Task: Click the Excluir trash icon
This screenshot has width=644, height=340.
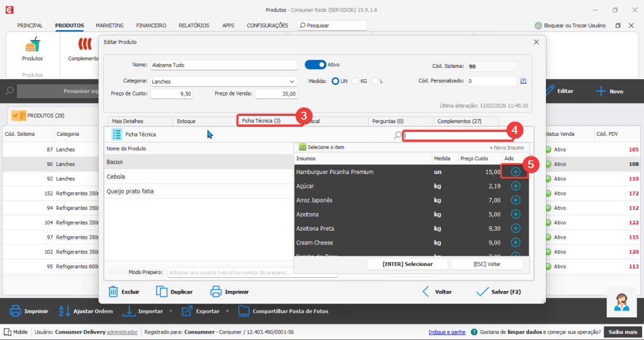Action: (x=114, y=292)
